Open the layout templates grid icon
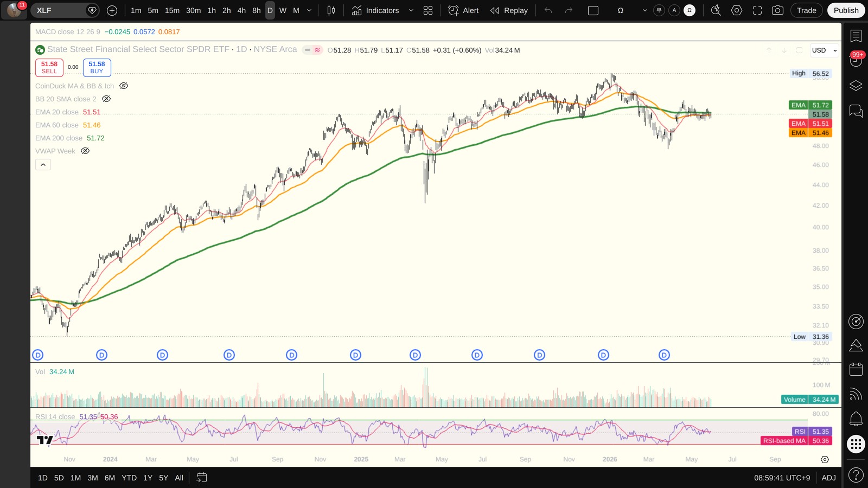The height and width of the screenshot is (488, 868). tap(428, 10)
